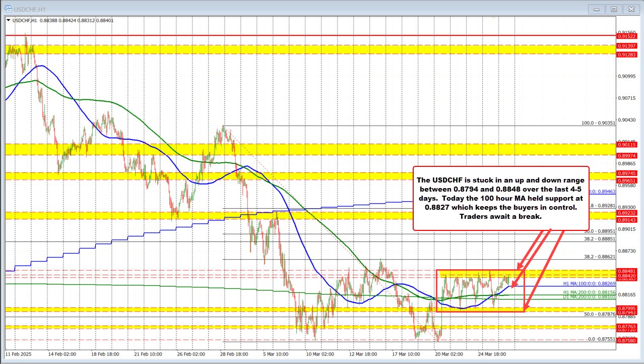Select the red 0.91522 price label
This screenshot has width=644, height=364.
[x=627, y=36]
